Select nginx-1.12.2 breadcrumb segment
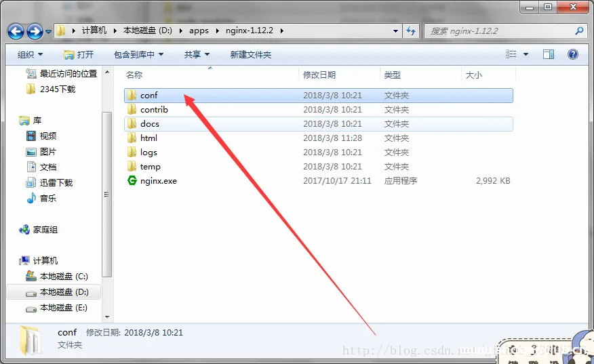The height and width of the screenshot is (364, 594). tap(250, 31)
